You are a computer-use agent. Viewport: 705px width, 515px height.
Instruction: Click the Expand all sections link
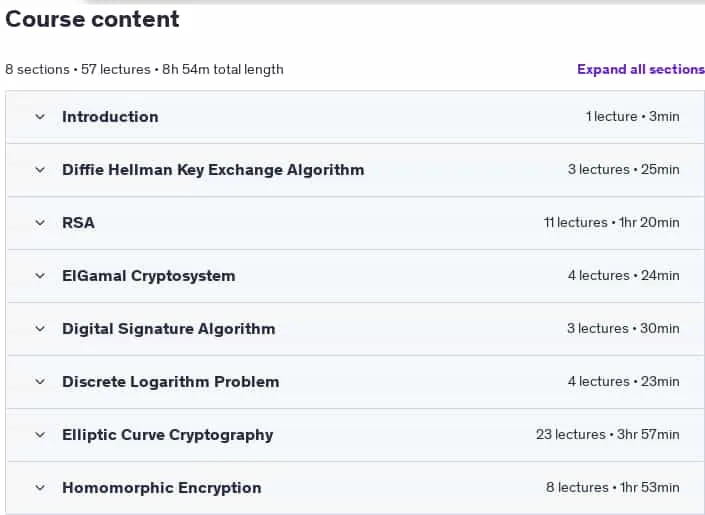641,69
